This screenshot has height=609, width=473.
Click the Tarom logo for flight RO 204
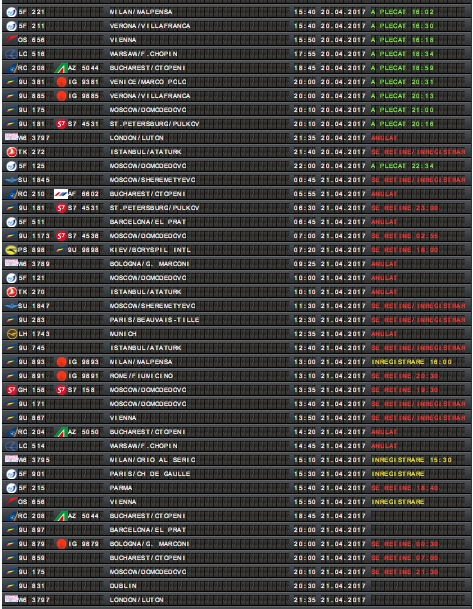pos(12,432)
